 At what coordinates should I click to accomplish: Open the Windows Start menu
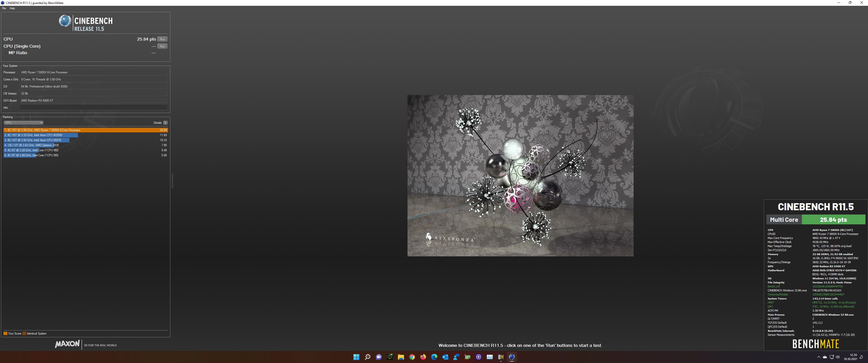pos(356,357)
